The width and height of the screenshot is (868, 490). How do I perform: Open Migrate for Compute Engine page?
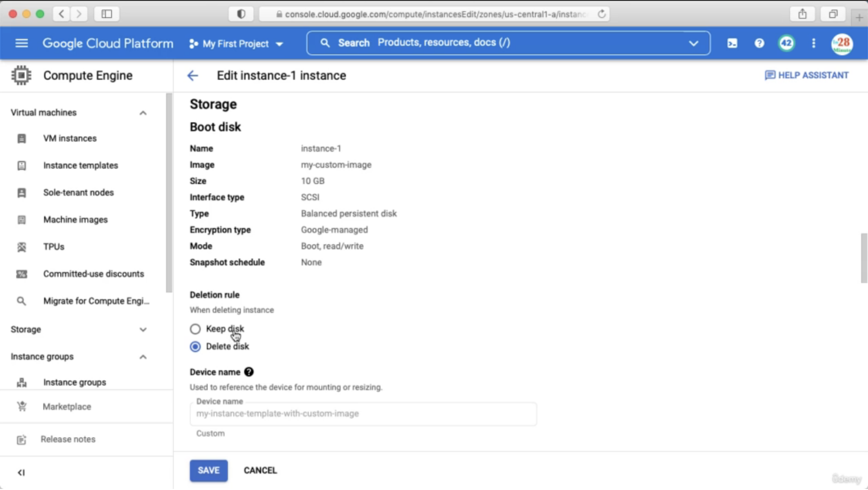coord(97,301)
